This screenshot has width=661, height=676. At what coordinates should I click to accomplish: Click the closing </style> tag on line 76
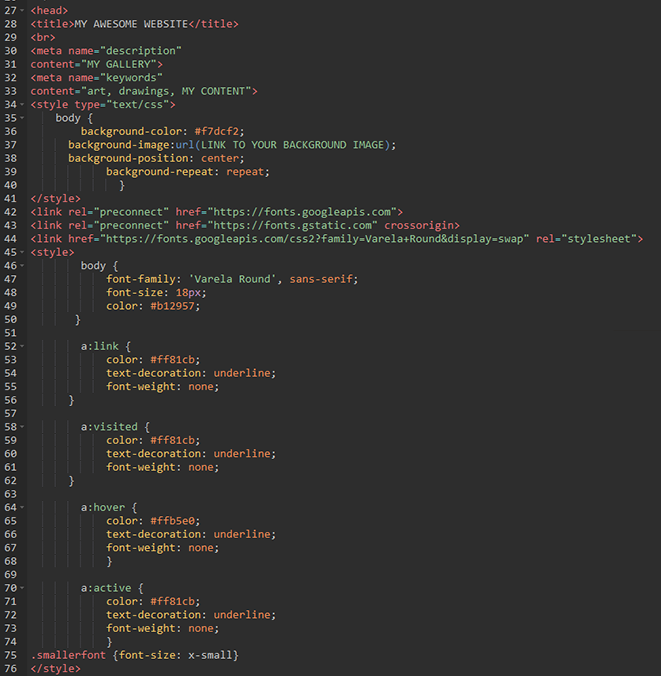55,669
